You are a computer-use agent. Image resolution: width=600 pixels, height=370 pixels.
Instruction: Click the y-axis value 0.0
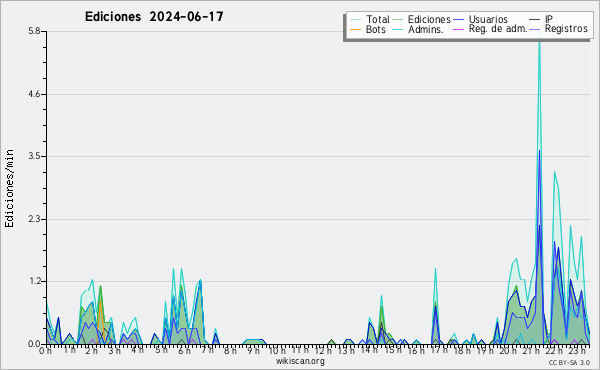point(34,344)
